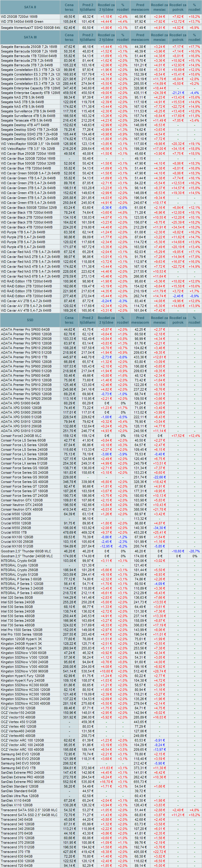Select Seagate Enterprise Capacity 6TB row name
This screenshot has height=868, width=202.
click(30, 93)
